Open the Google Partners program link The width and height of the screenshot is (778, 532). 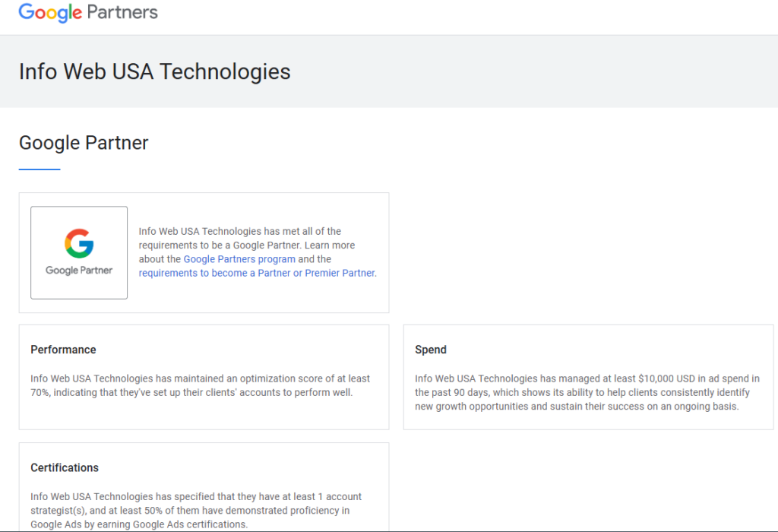(x=239, y=259)
